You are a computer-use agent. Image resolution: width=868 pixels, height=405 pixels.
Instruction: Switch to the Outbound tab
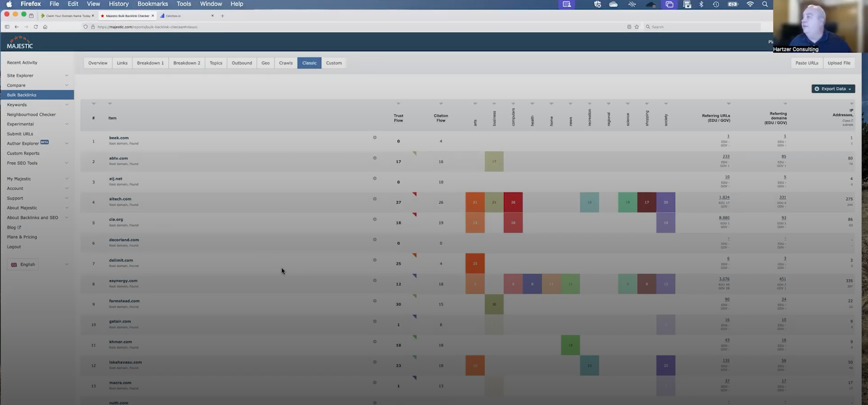click(242, 63)
